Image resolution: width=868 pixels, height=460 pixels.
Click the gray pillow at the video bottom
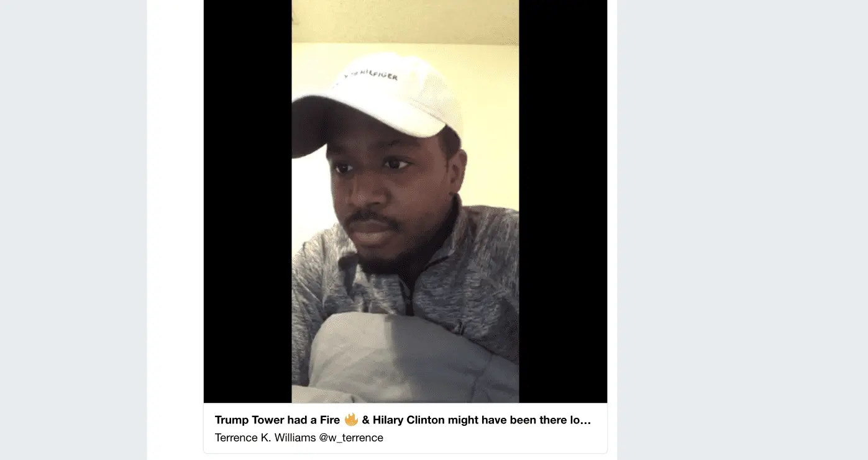(x=410, y=360)
